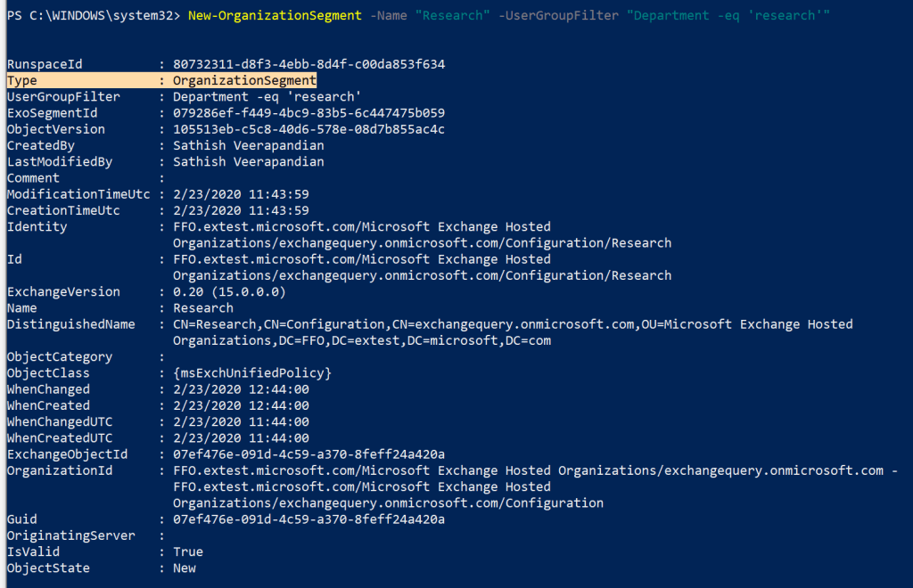Click the highlighted Type property label
Screen dimensions: 913x588
21,80
